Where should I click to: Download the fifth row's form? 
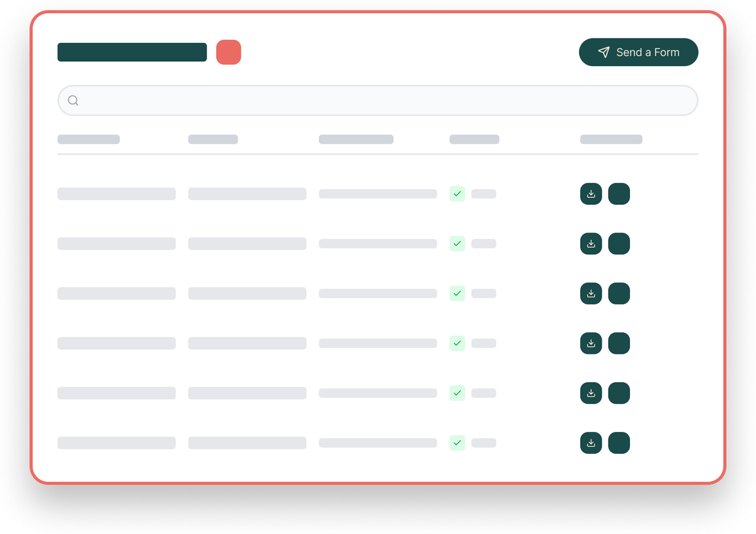[x=591, y=393]
